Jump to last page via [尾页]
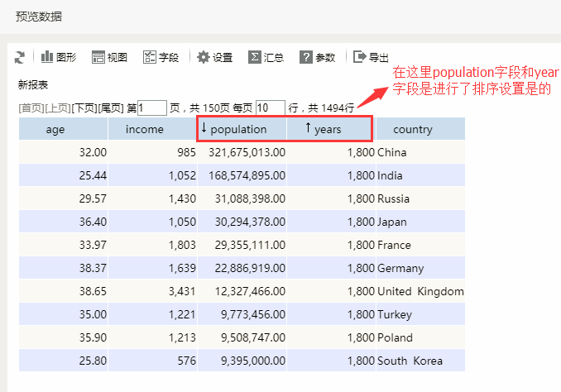 pos(111,108)
